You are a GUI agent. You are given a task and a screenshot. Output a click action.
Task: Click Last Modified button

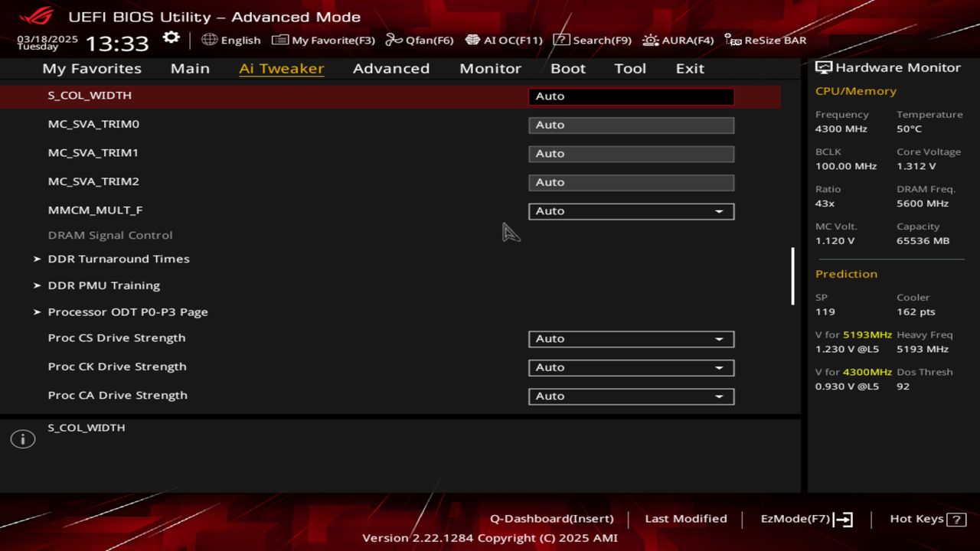point(686,519)
